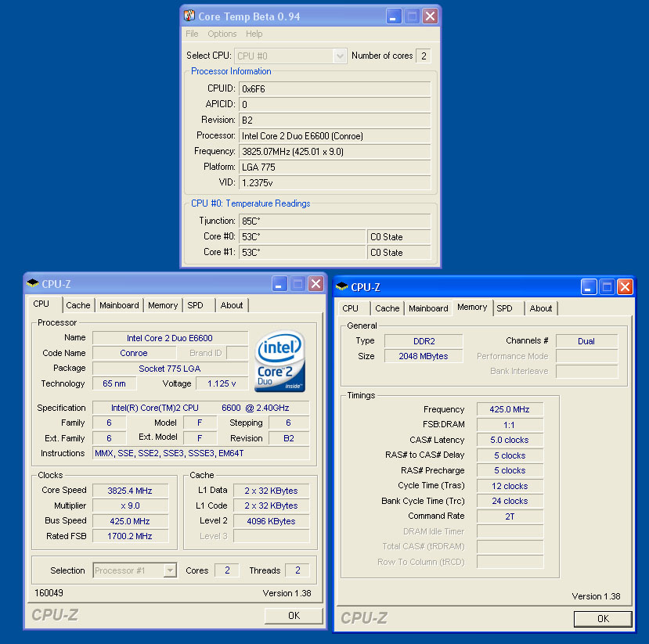Click the CAS# Latency value 5.0 clocks
649x644 pixels.
pos(510,440)
